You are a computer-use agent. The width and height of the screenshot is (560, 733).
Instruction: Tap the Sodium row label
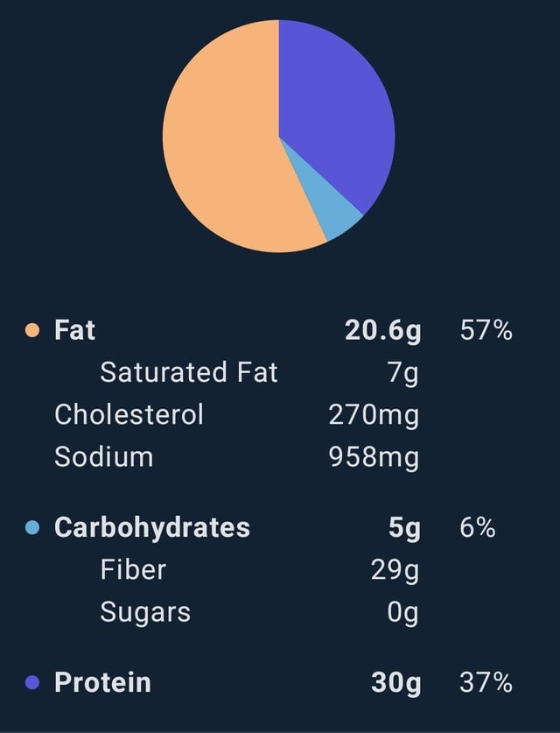103,457
